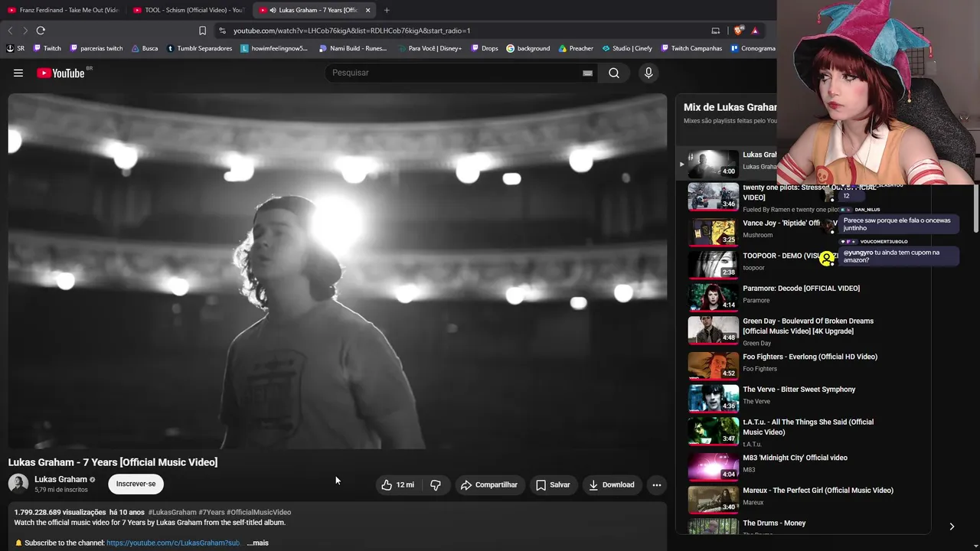Screen dimensions: 980x551
Task: Open the more actions three-dot menu
Action: coord(656,484)
